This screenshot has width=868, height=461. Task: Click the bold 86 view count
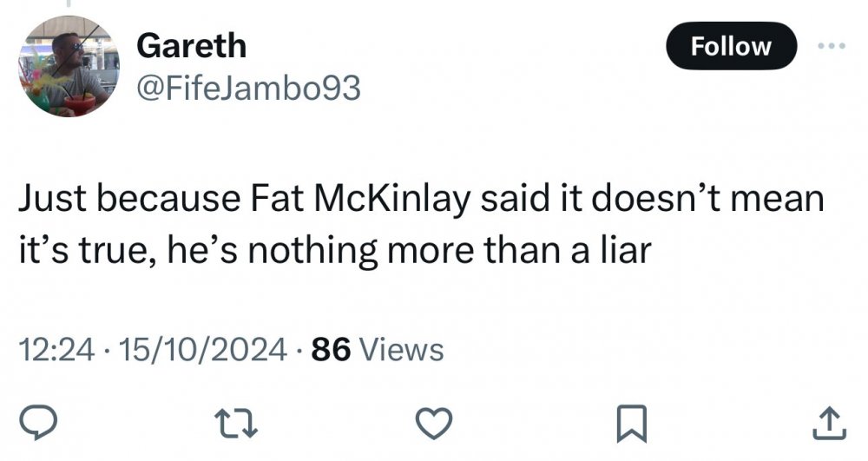point(331,350)
